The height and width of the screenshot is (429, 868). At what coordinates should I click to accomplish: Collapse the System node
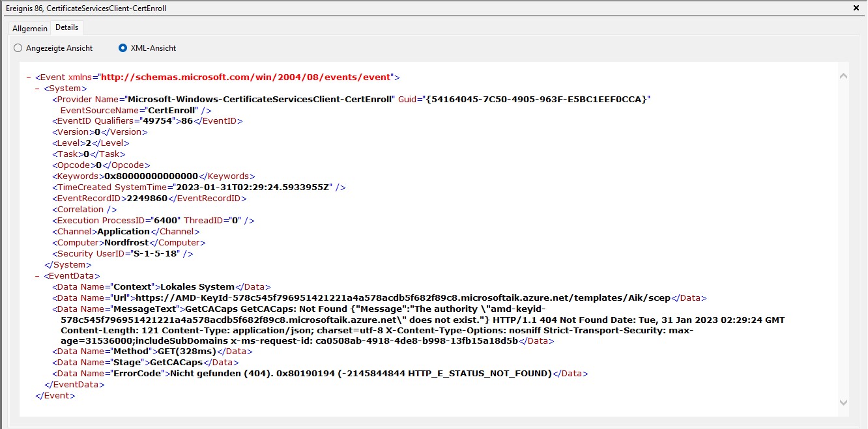tap(38, 88)
